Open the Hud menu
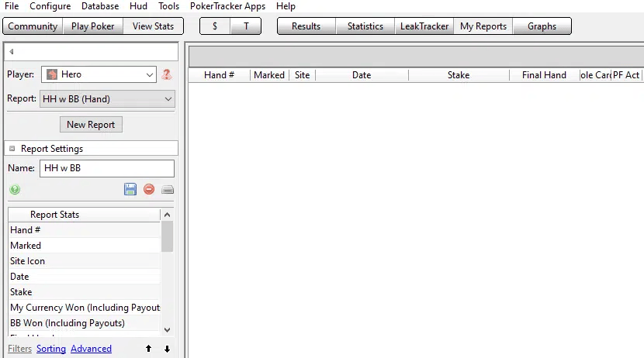 tap(138, 6)
